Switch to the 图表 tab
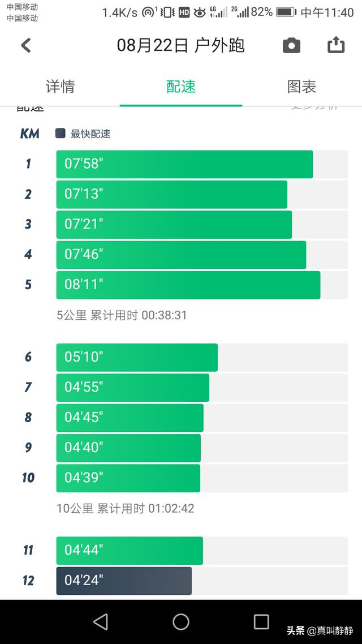The height and width of the screenshot is (644, 362). [301, 87]
